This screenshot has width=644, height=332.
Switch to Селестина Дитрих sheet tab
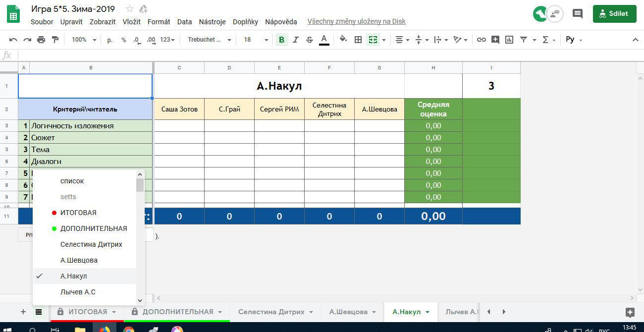271,312
